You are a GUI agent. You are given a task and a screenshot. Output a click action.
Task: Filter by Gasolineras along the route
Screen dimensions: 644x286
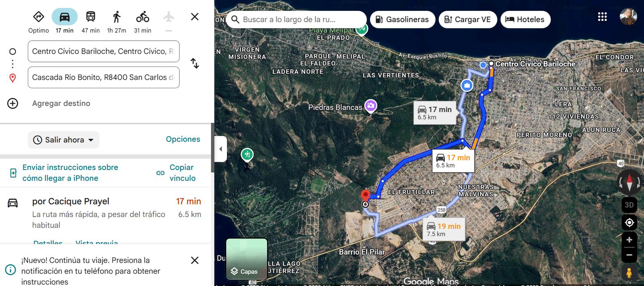coord(402,19)
